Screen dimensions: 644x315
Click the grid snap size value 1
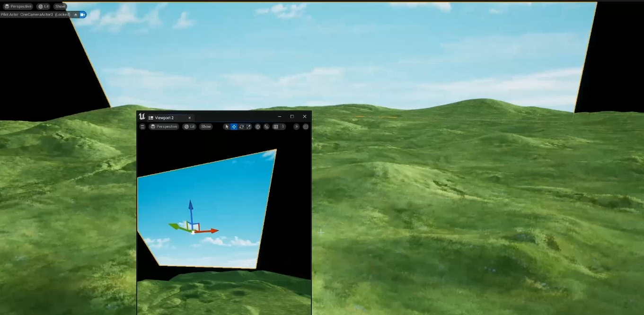[283, 127]
